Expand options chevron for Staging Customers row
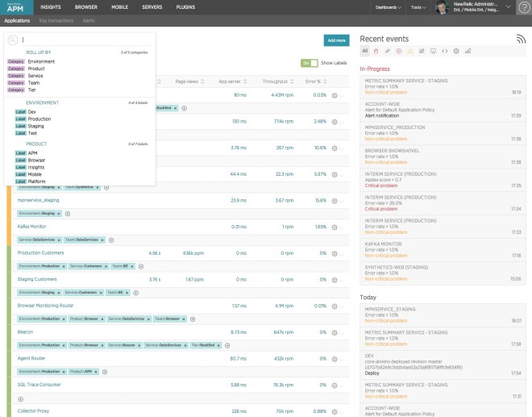Viewport: 532px width, 417px height. coord(342,281)
